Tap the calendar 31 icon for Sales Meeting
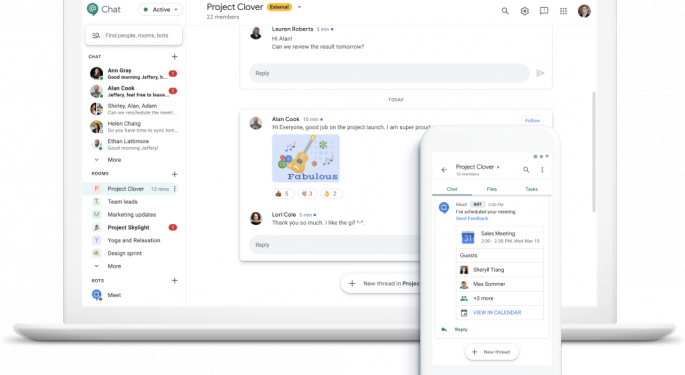 click(468, 237)
